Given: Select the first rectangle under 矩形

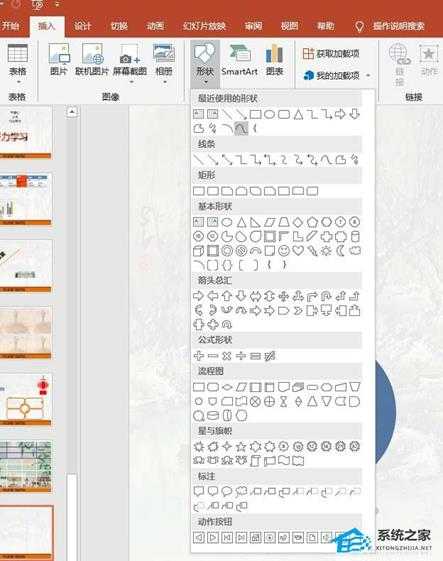Looking at the screenshot, I should coord(198,191).
